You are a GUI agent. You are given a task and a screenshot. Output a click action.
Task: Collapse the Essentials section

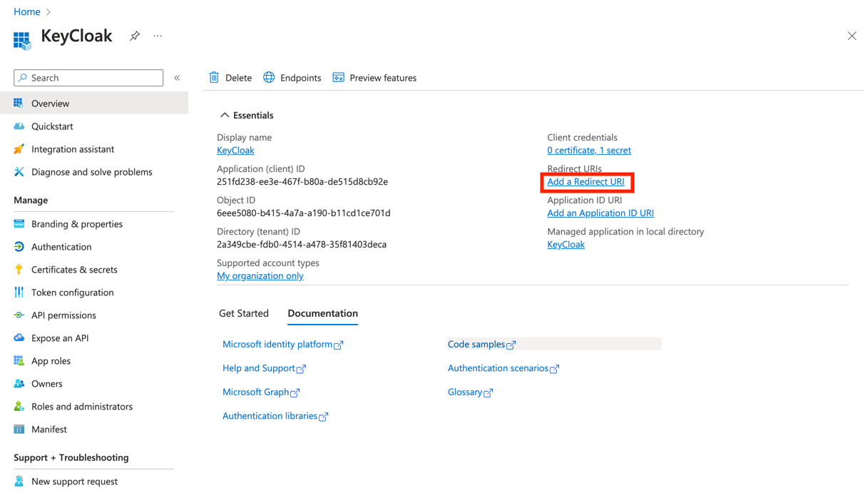point(225,115)
